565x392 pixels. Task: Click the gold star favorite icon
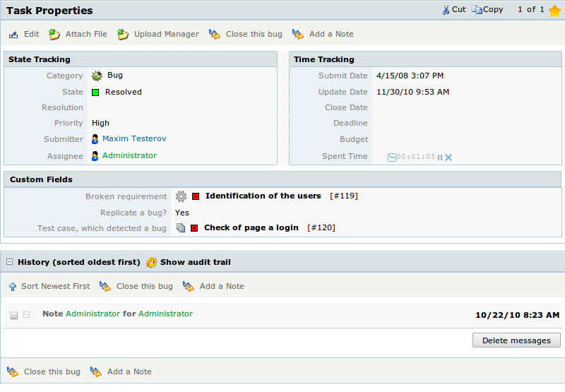(x=554, y=11)
